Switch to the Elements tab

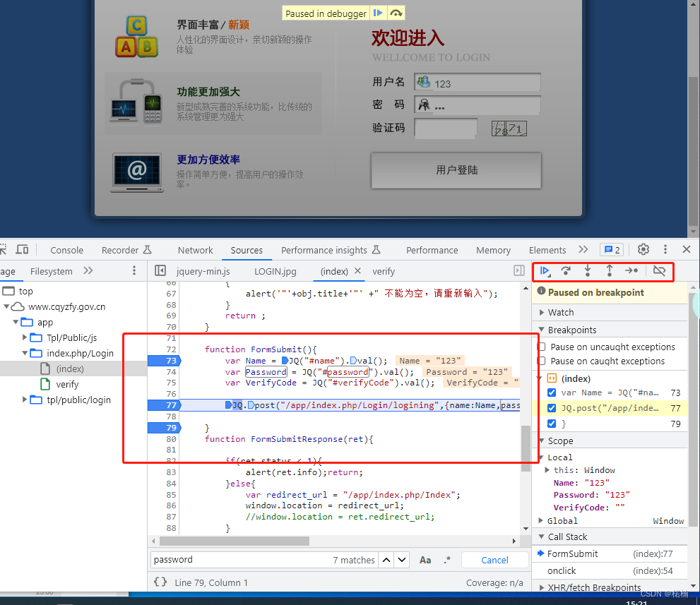click(547, 250)
